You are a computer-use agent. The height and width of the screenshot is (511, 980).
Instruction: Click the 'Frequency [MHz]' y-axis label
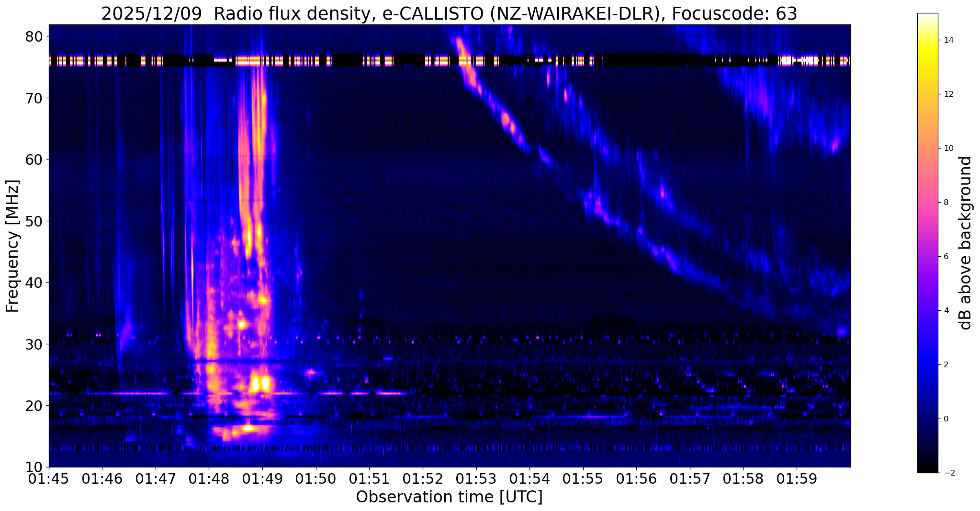[12, 246]
